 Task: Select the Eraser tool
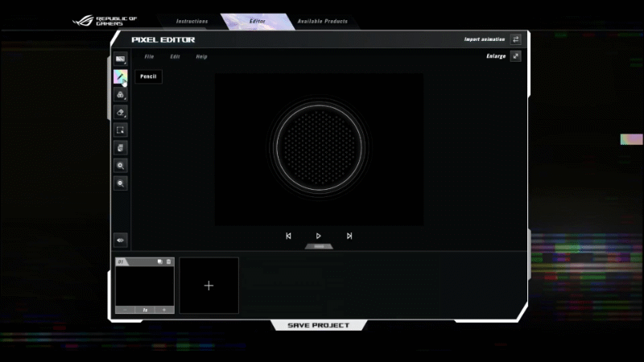[x=120, y=113]
